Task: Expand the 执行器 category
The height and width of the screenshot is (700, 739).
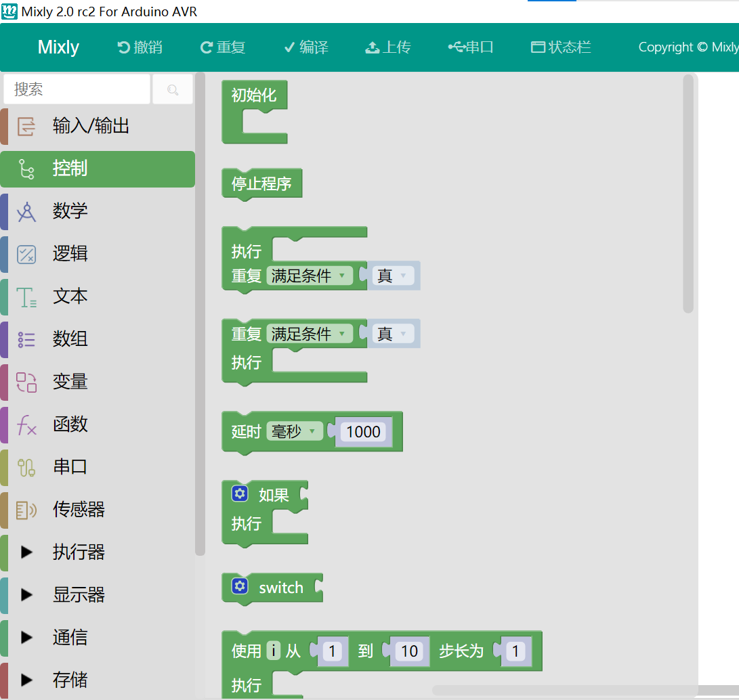Action: pyautogui.click(x=26, y=552)
